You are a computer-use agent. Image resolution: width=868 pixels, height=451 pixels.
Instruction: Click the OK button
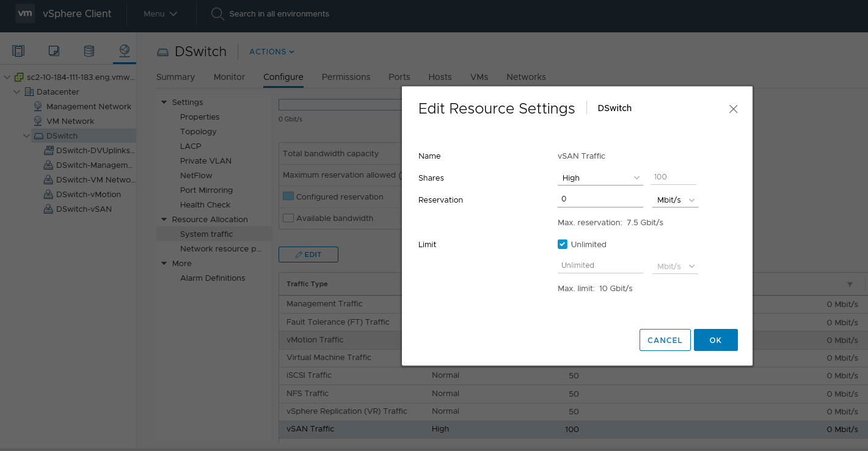[x=716, y=340]
